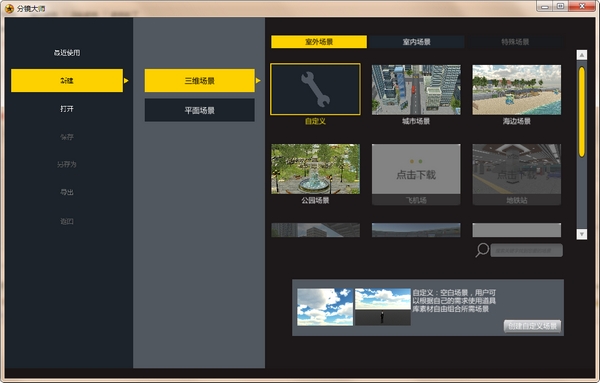Image resolution: width=600 pixels, height=383 pixels.
Task: Pick the 公园场景 park thumbnail
Action: point(315,169)
